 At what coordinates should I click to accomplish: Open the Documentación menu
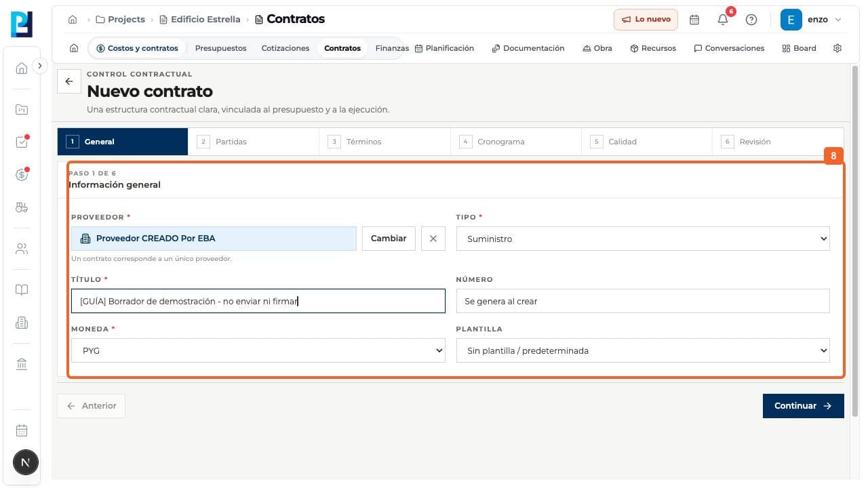click(x=528, y=48)
